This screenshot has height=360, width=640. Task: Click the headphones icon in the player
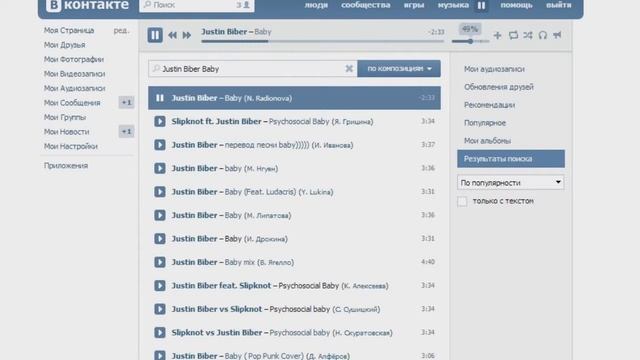(x=542, y=36)
